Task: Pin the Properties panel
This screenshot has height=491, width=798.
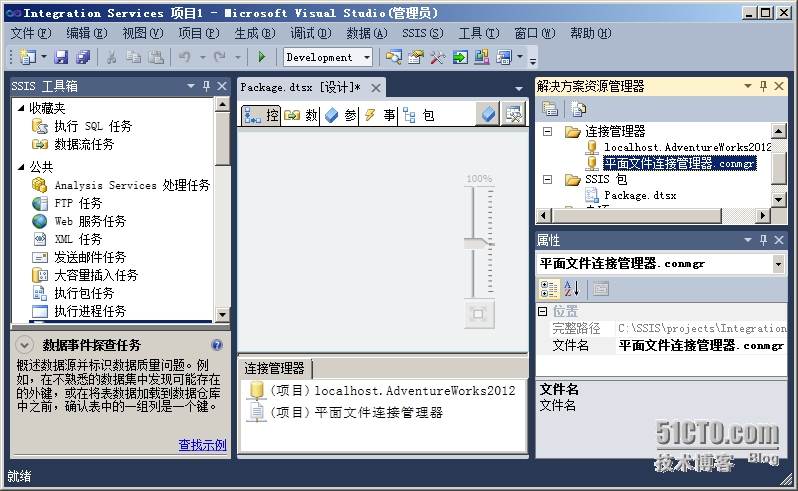Action: [x=763, y=240]
